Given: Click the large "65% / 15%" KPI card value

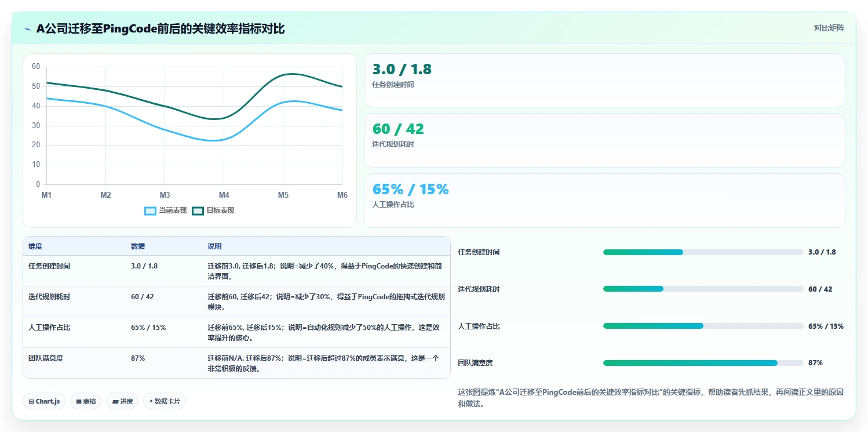Looking at the screenshot, I should 410,189.
